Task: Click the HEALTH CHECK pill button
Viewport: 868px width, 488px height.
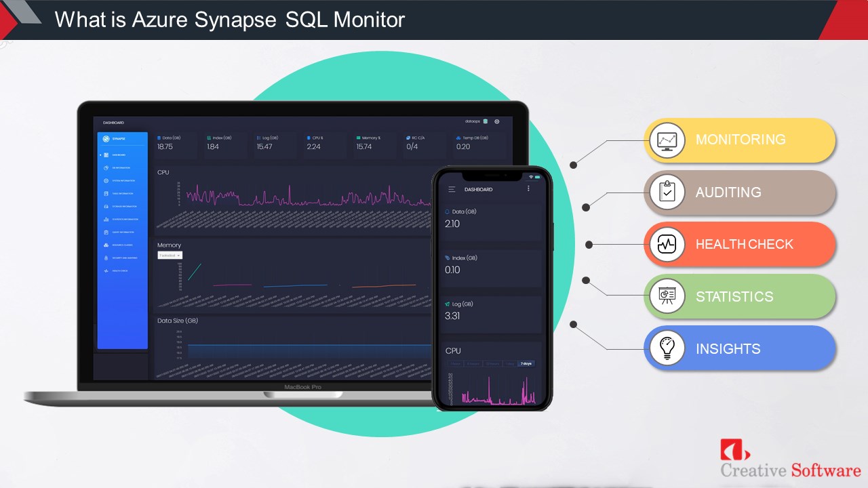Action: [739, 245]
